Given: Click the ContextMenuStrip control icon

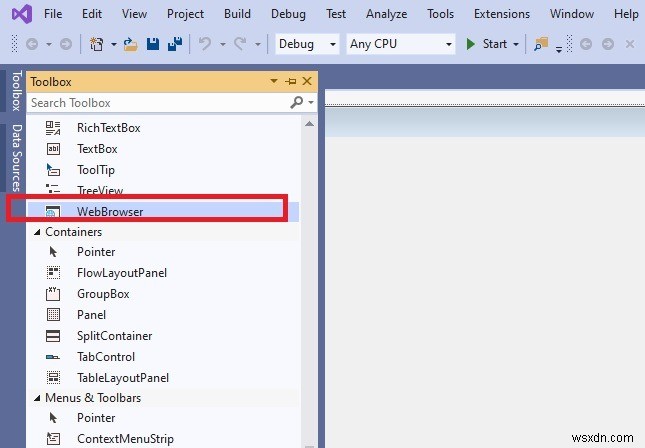Looking at the screenshot, I should click(53, 439).
